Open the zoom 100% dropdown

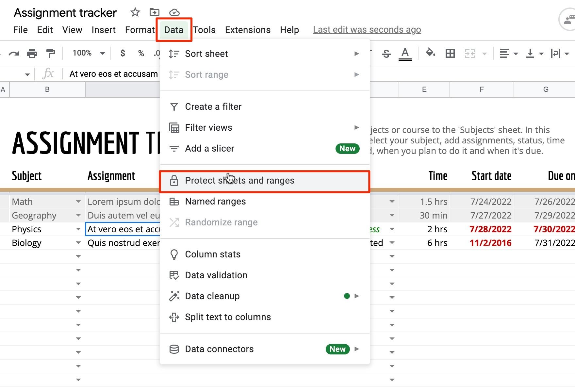[x=89, y=53]
